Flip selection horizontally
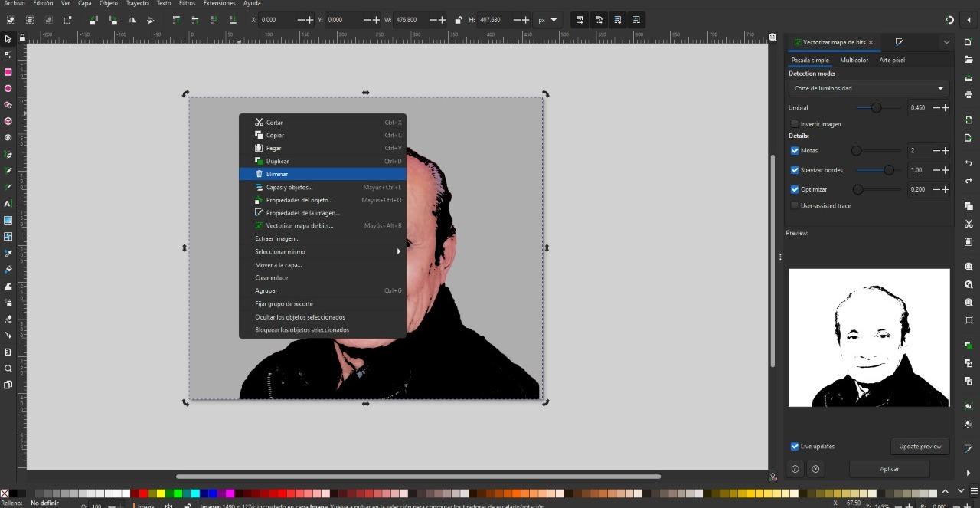Viewport: 980px width, 508px height. click(x=132, y=20)
